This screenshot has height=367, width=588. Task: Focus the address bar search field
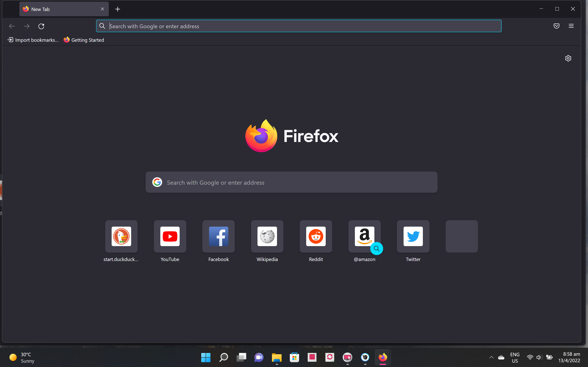299,26
